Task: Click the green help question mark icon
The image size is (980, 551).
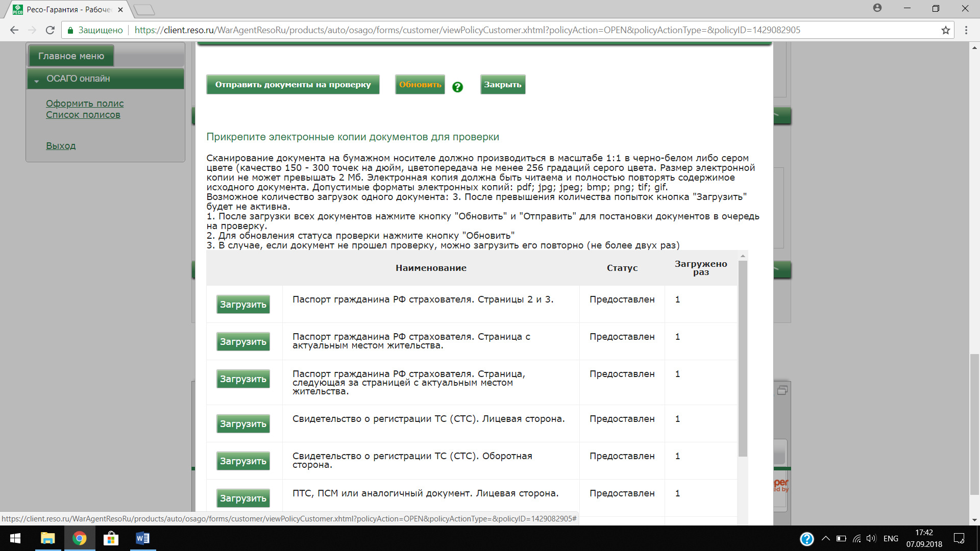Action: click(x=458, y=87)
